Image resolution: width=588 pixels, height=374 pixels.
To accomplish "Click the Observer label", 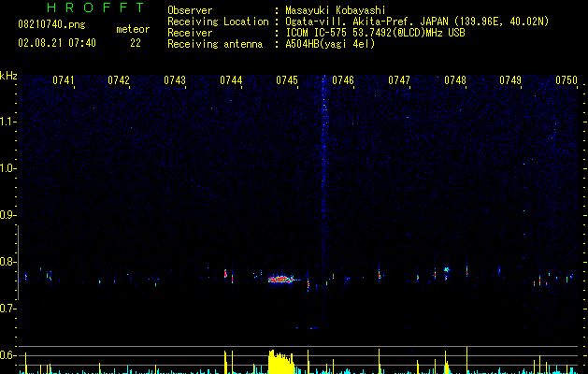I will pos(190,10).
